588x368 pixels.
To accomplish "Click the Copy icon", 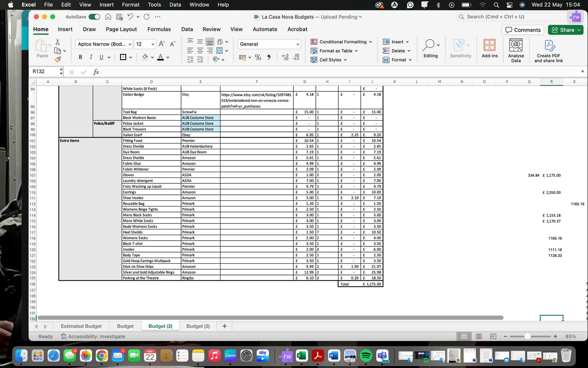I will click(58, 51).
